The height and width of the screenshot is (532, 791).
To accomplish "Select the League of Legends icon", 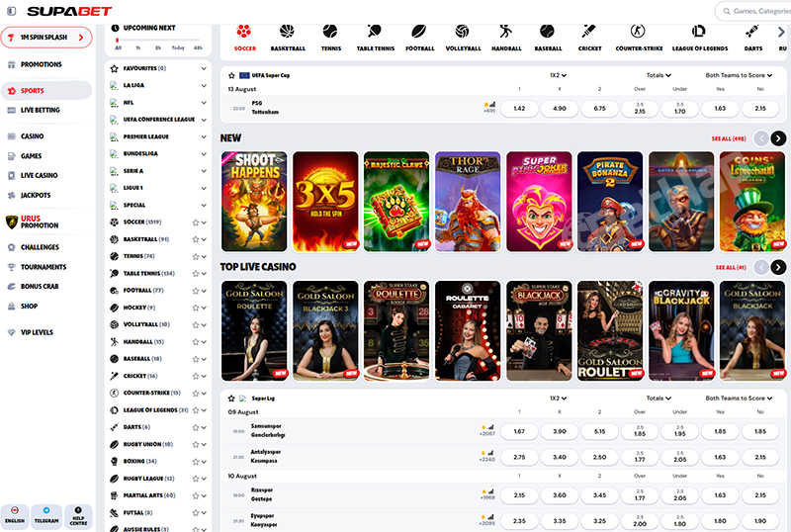I will (699, 32).
